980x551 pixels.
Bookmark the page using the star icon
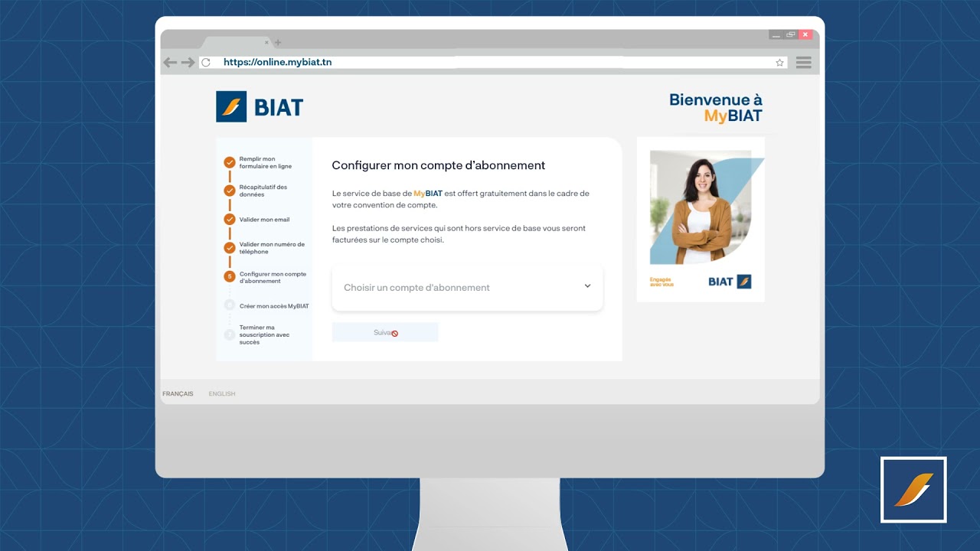click(x=779, y=62)
